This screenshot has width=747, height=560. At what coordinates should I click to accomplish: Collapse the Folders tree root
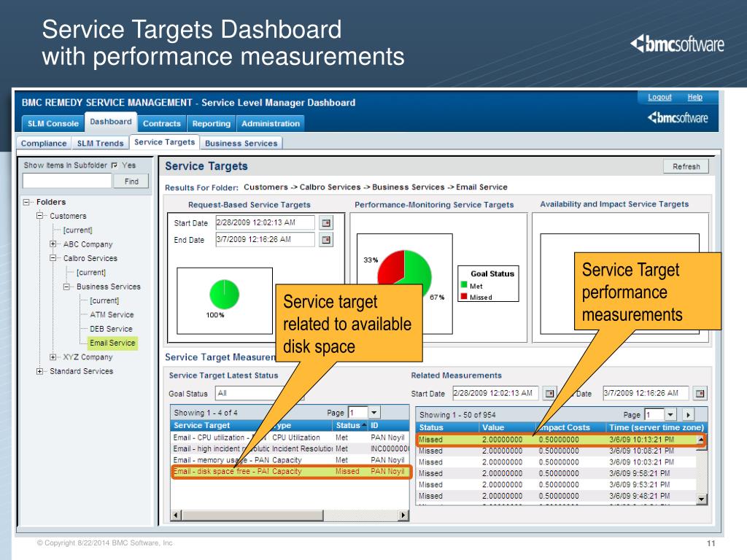point(27,202)
